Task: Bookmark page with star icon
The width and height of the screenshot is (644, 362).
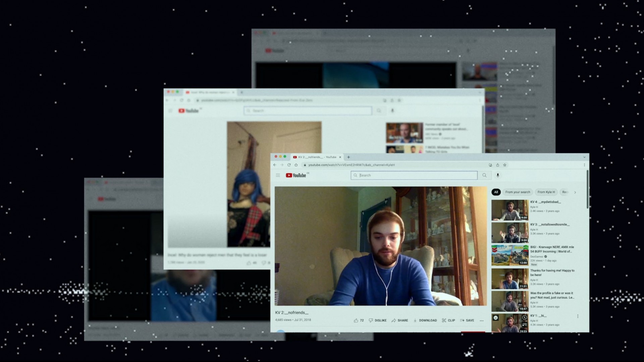Action: [505, 165]
